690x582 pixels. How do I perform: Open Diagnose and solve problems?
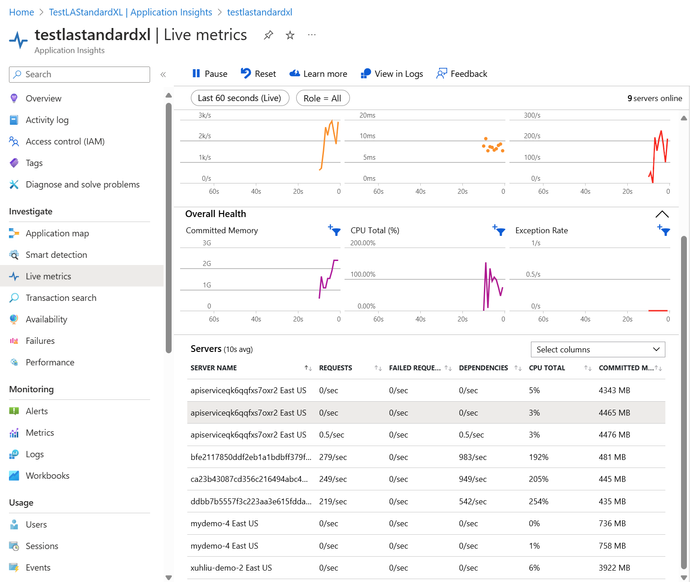pos(81,185)
